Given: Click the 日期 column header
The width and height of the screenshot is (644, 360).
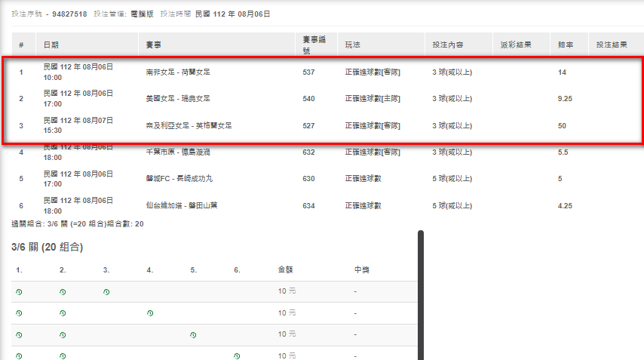Looking at the screenshot, I should tap(51, 45).
